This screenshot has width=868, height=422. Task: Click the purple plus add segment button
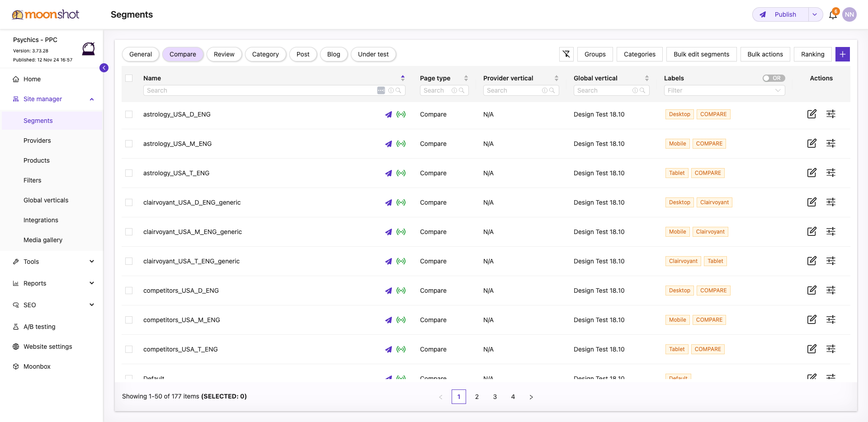click(x=843, y=54)
